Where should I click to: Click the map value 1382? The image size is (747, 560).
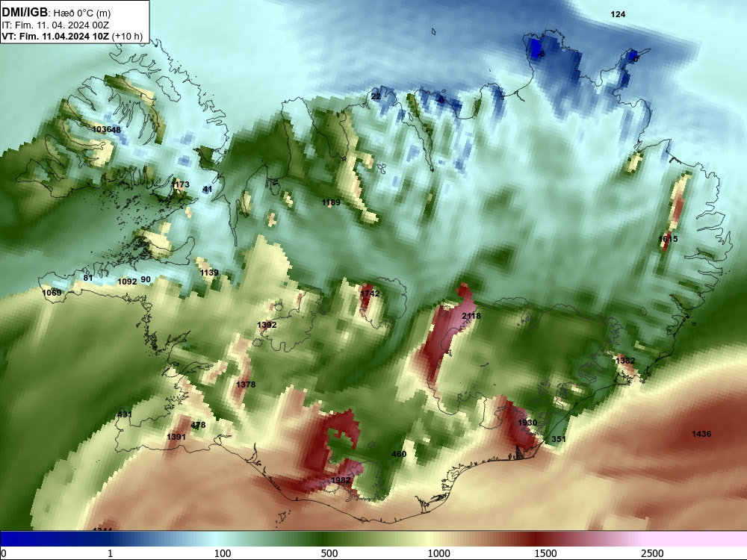(x=625, y=361)
